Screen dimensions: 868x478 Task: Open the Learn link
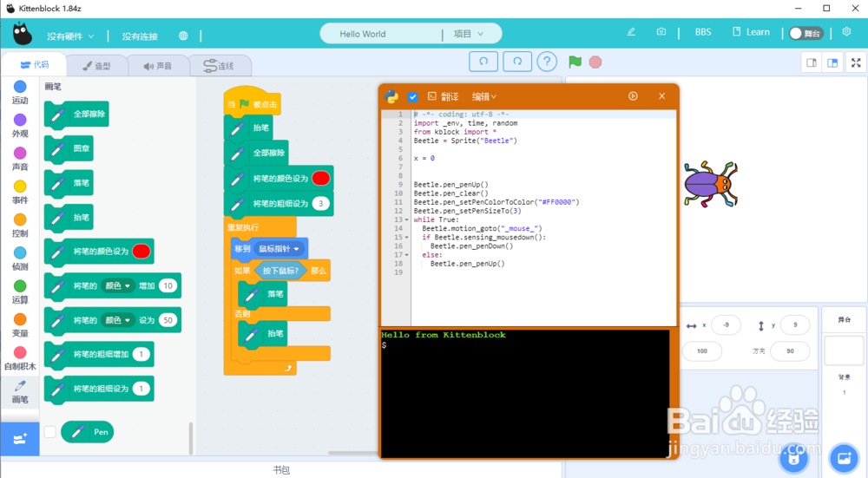[751, 32]
